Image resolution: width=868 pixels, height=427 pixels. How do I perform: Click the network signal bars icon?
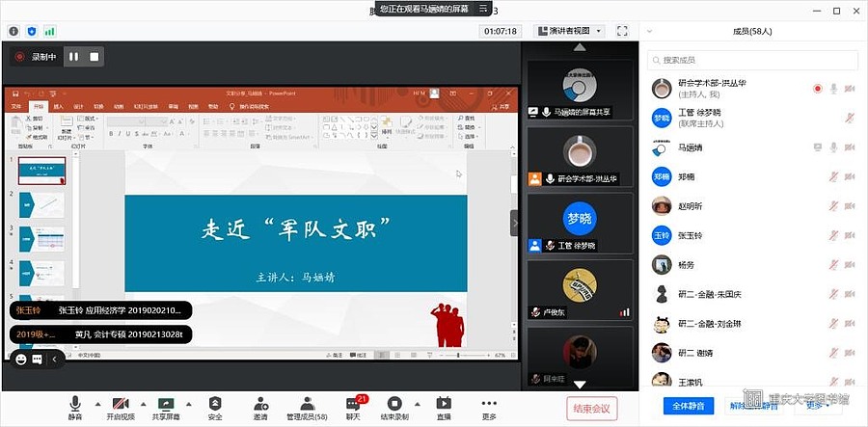[x=50, y=31]
